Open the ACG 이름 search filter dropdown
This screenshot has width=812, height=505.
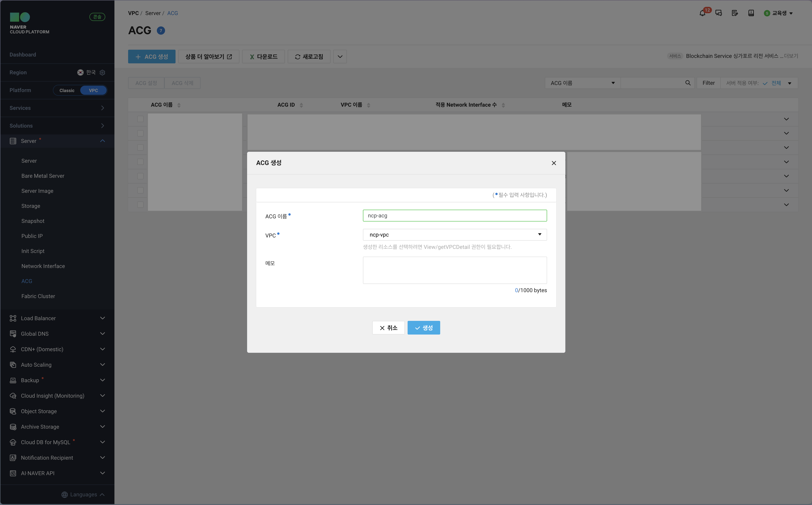tap(582, 83)
